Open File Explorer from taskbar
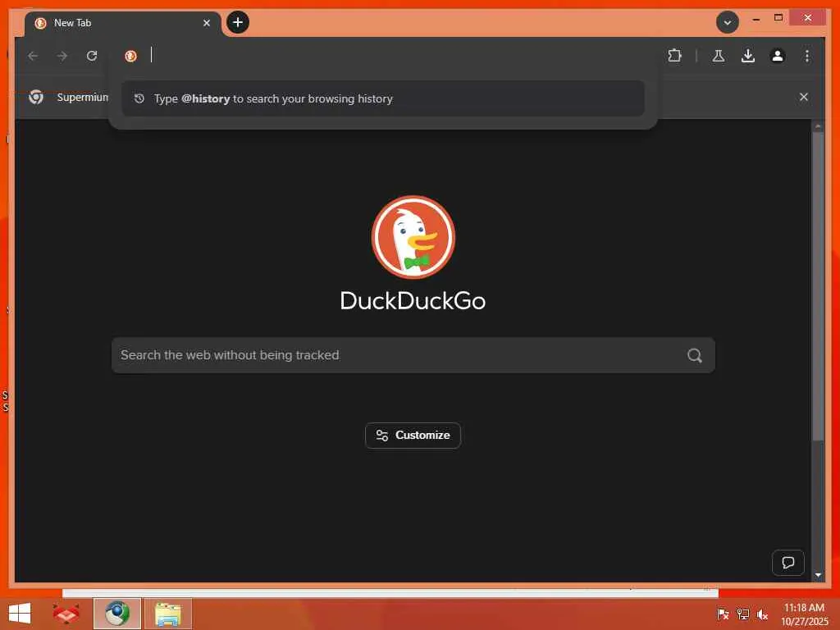The image size is (840, 630). 167,614
